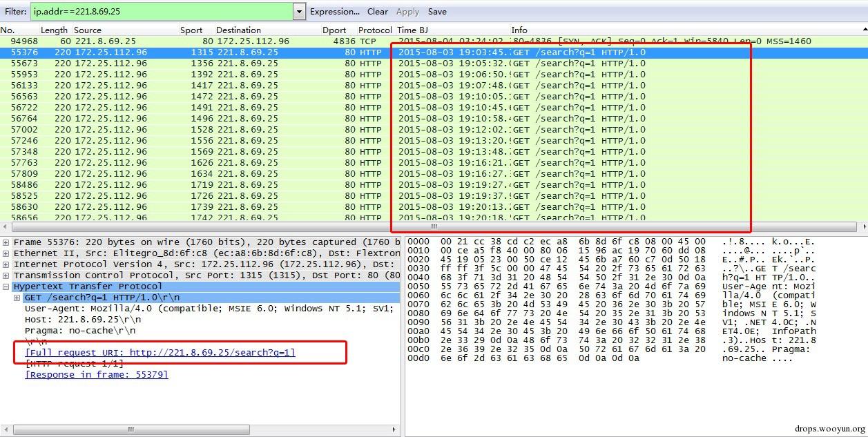The height and width of the screenshot is (437, 868).
Task: Sort by the Sport column header
Action: pos(191,30)
